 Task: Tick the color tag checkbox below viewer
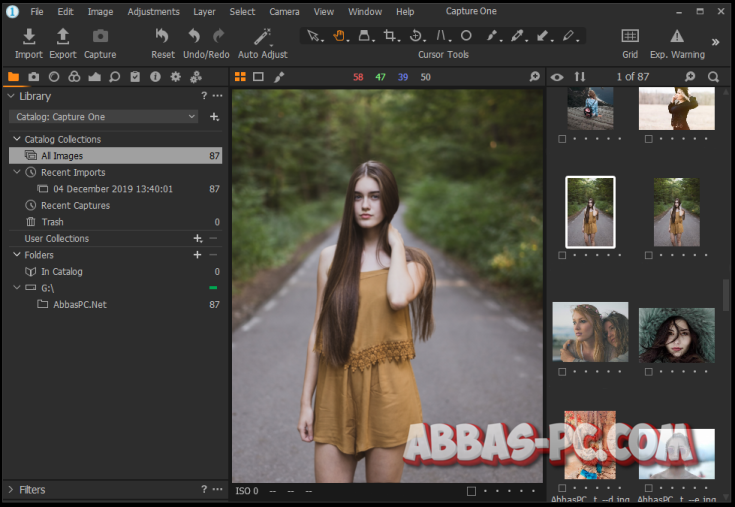click(471, 491)
